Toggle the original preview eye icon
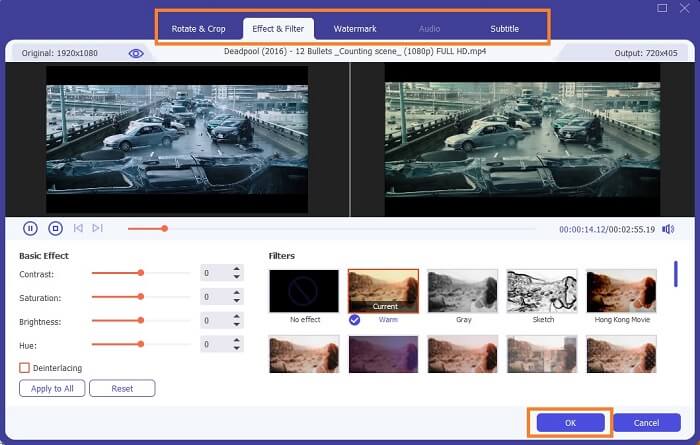This screenshot has height=445, width=700. [136, 54]
